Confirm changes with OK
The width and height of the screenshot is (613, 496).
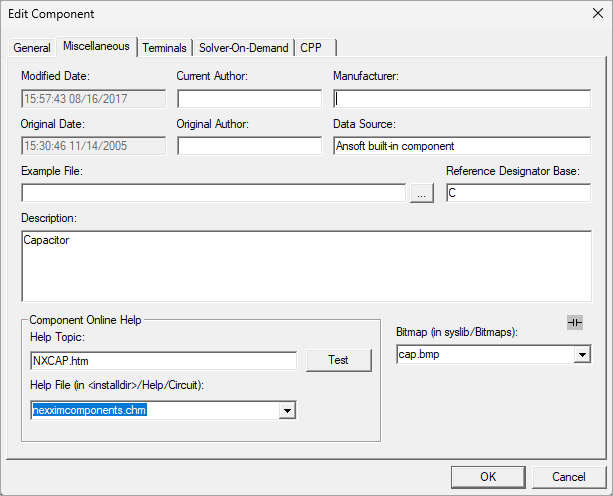pyautogui.click(x=488, y=477)
